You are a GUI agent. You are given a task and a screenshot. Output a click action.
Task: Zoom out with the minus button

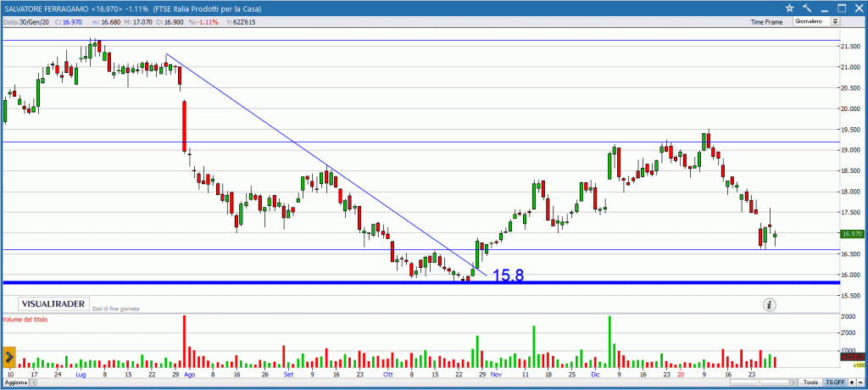(x=861, y=382)
